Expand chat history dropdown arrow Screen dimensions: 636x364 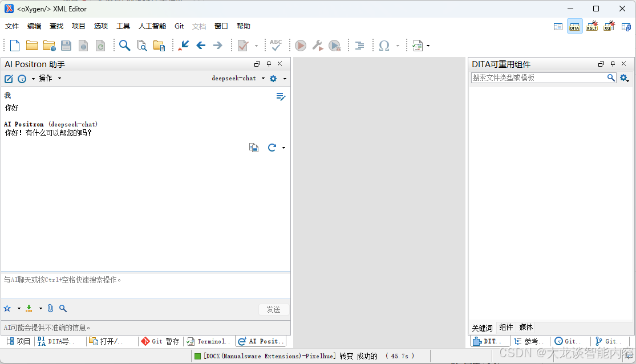pos(33,79)
